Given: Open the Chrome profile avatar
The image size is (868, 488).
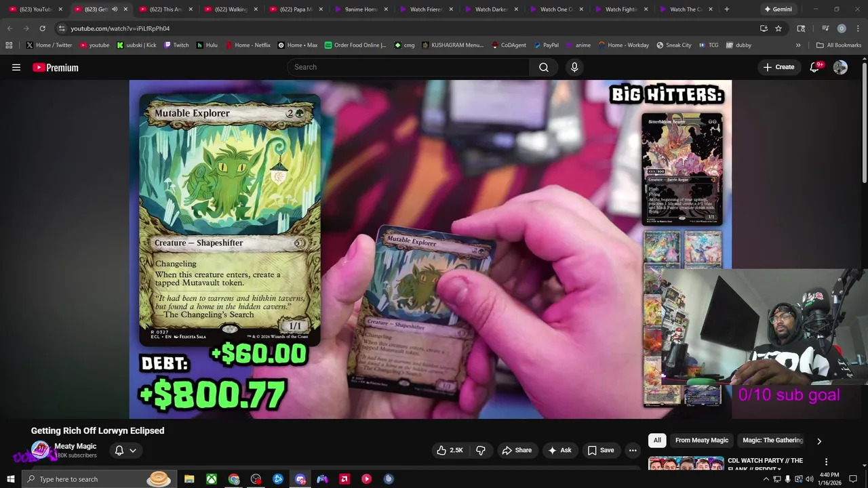Looking at the screenshot, I should 842,28.
